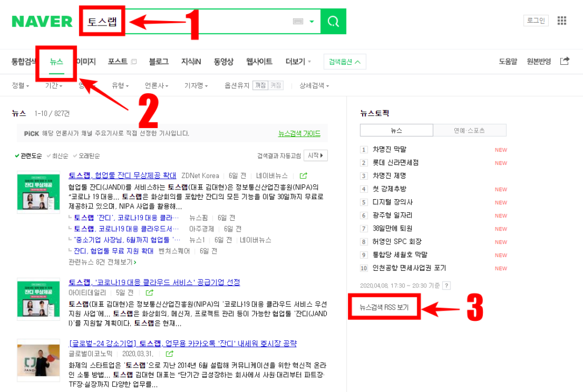
Task: Click the 원본반영 link
Action: point(539,61)
